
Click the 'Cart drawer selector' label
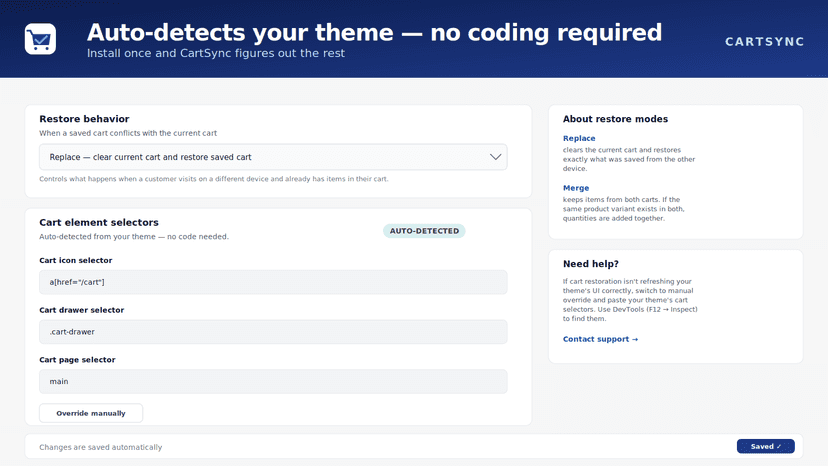(x=81, y=310)
